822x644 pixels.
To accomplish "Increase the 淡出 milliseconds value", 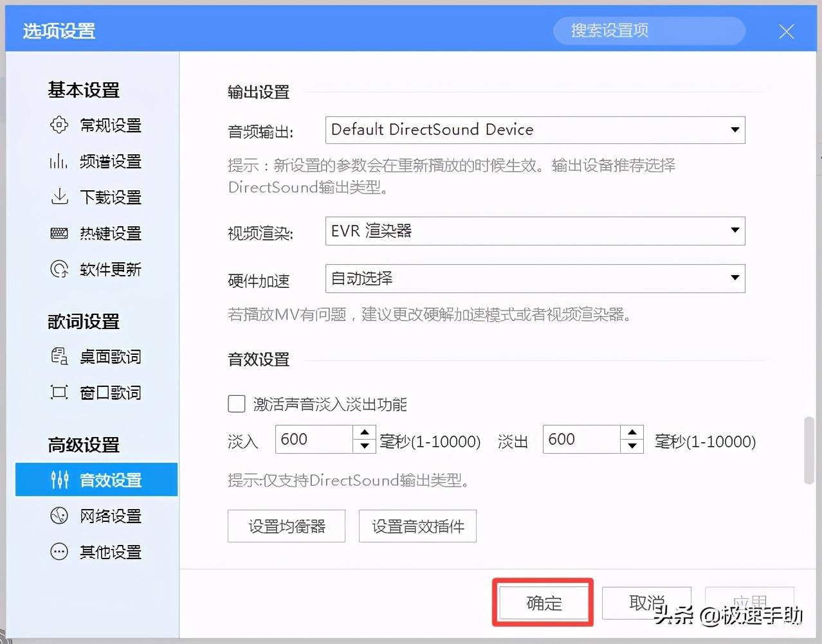I will (632, 433).
